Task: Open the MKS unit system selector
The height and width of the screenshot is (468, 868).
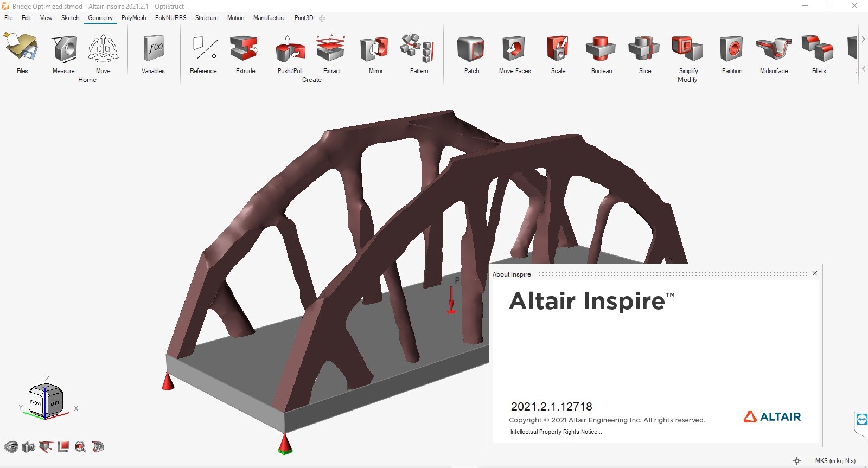Action: [835, 461]
